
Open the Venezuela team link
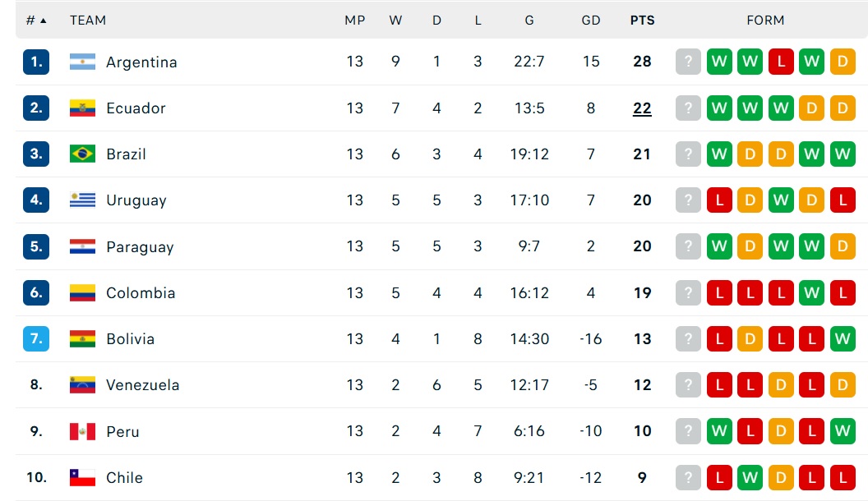(143, 385)
